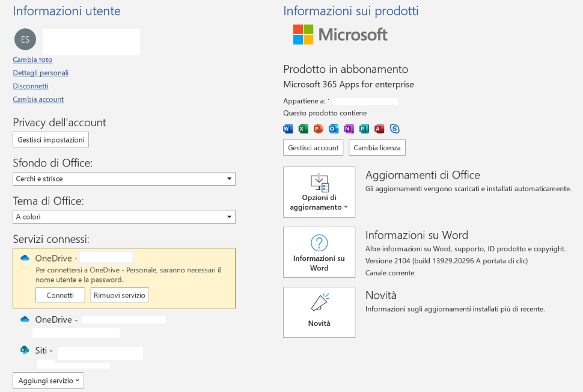Open Informazioni su Word tile

(319, 252)
